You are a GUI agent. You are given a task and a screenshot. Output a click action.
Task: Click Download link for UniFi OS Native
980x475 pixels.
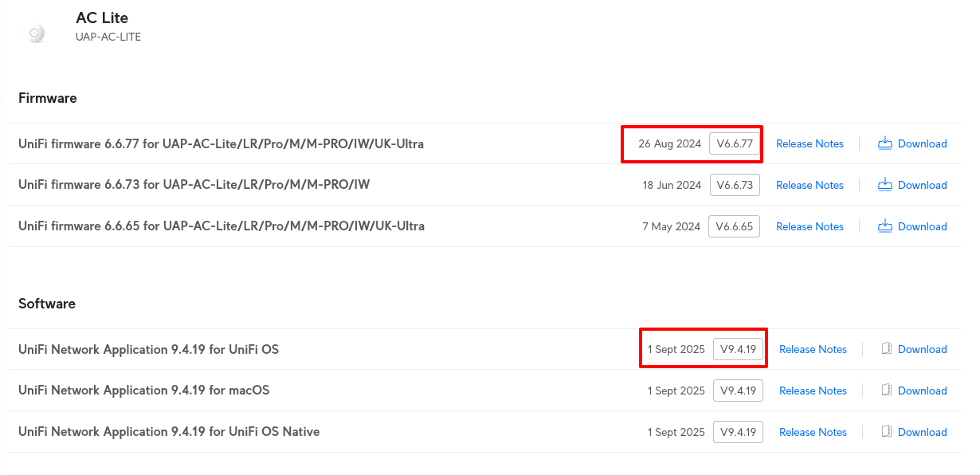click(x=922, y=432)
